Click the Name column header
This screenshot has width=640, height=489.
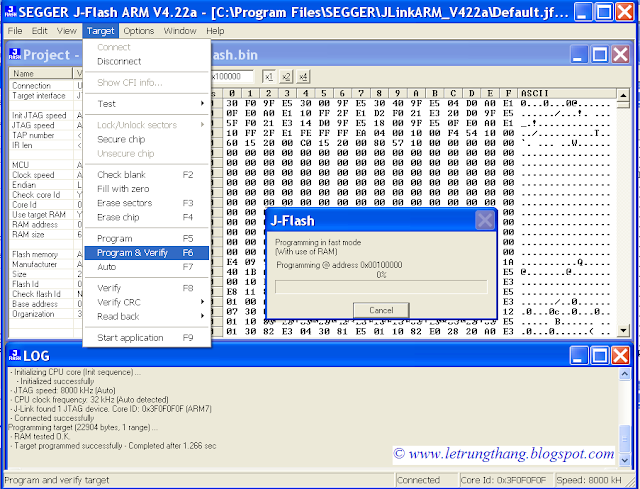(41, 73)
